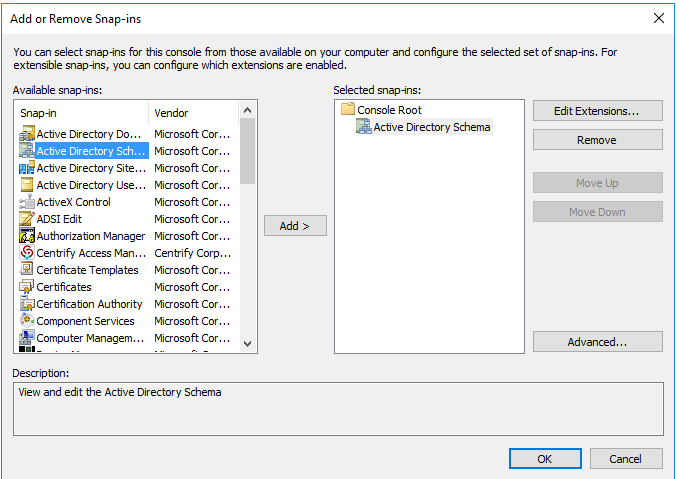The image size is (679, 479).
Task: Click the Active Directory Sites snap-in icon
Action: pyautogui.click(x=27, y=168)
